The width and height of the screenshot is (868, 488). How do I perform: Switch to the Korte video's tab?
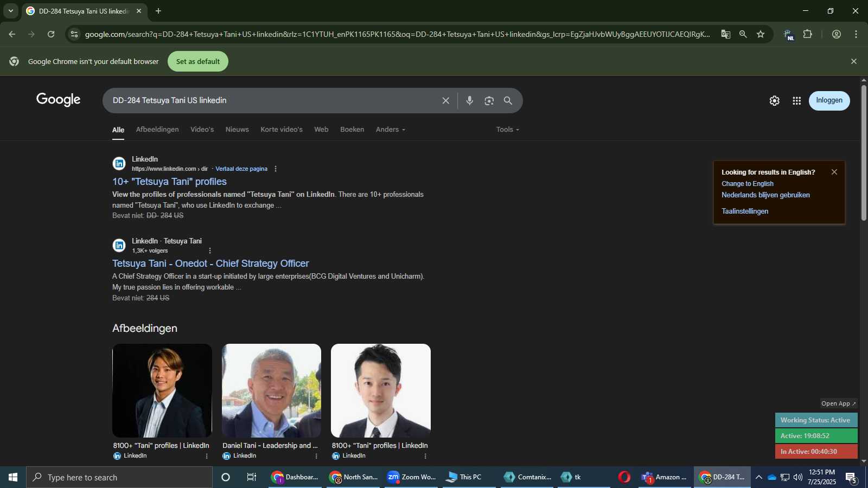coord(282,130)
